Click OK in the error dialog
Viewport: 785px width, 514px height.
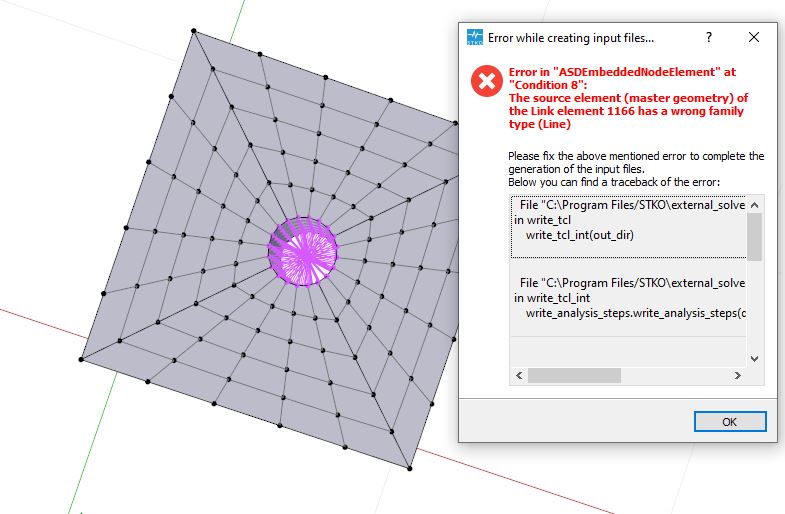pyautogui.click(x=729, y=421)
